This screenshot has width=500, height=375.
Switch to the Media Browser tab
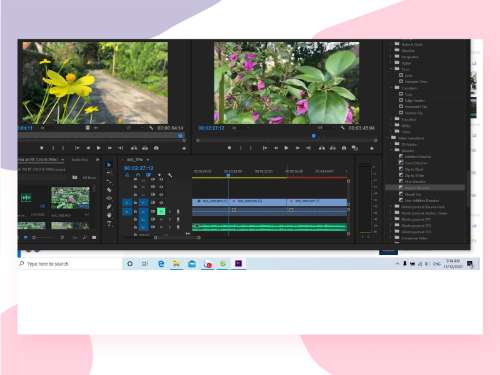click(80, 160)
